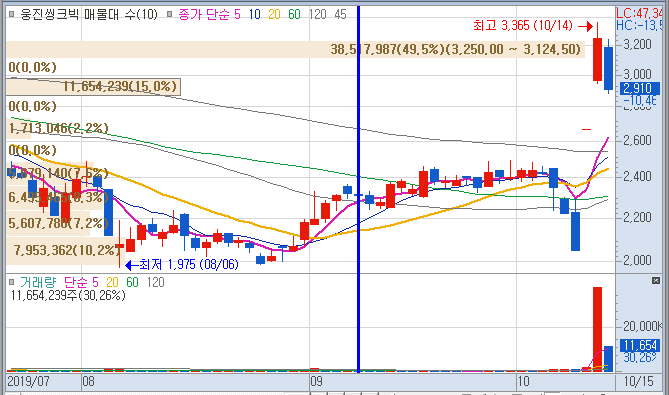Click the 2,000 price axis label
This screenshot has height=395, width=669.
click(x=637, y=260)
